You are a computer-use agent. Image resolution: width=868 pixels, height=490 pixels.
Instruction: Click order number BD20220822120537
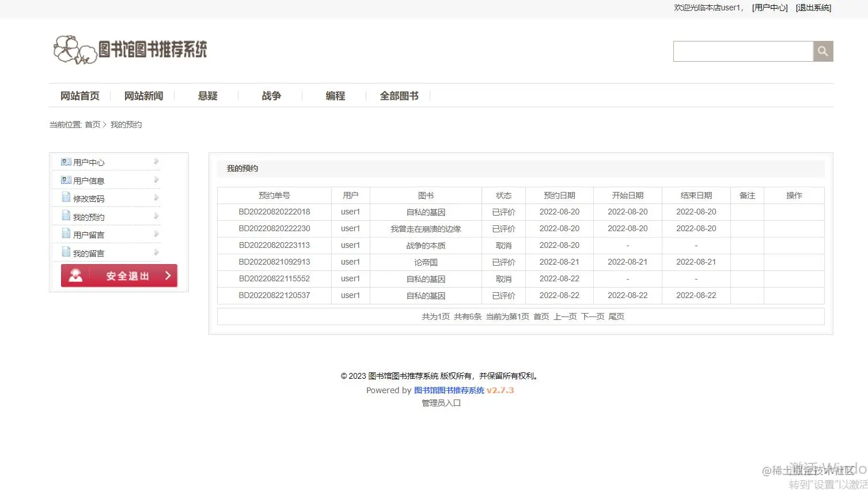tap(274, 295)
